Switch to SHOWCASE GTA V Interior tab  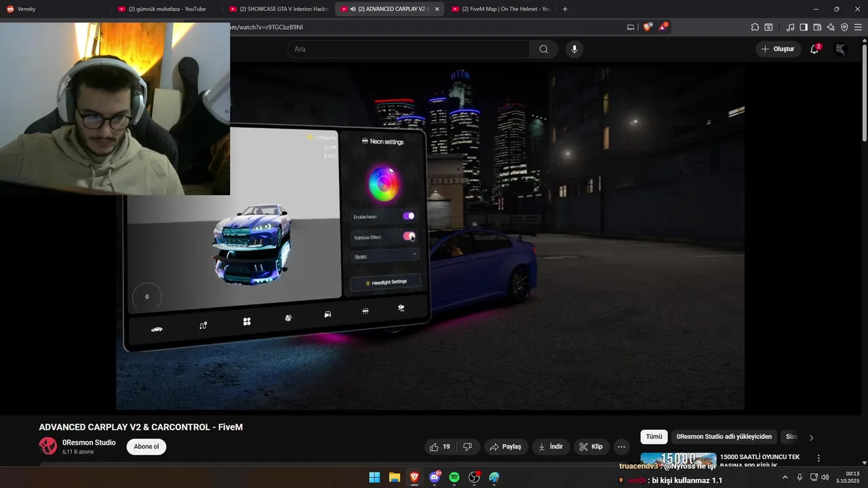point(278,9)
